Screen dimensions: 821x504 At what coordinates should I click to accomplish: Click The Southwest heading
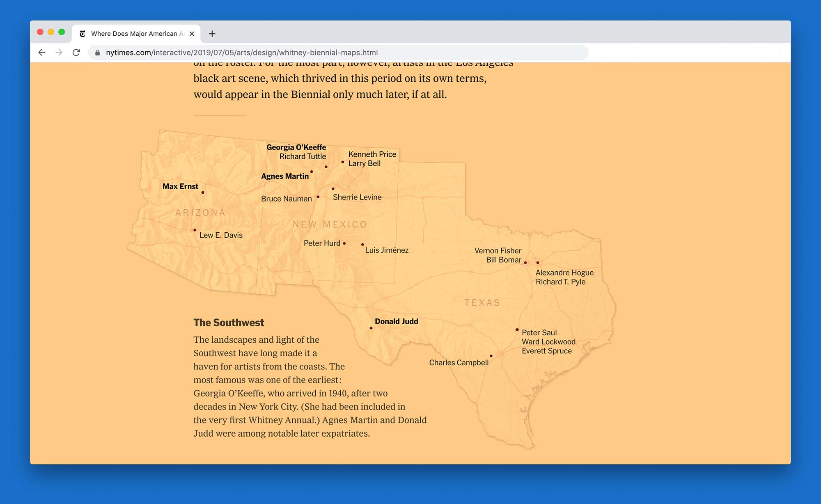(229, 323)
